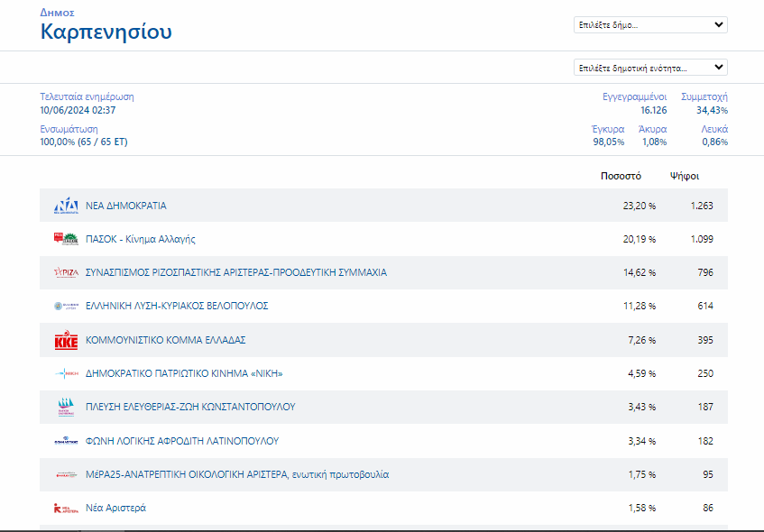Open the ΠΑΣΟΚ - Κίνημα Αλλαγής link
Screen dimensions: 764x532
tap(141, 239)
